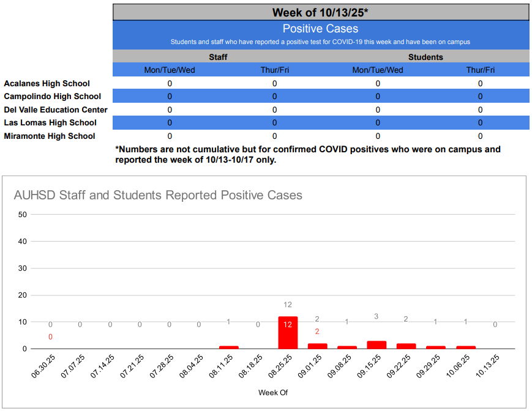The image size is (532, 411).
Task: Click the 'Del Valle Education Center' row label
Action: pos(56,109)
